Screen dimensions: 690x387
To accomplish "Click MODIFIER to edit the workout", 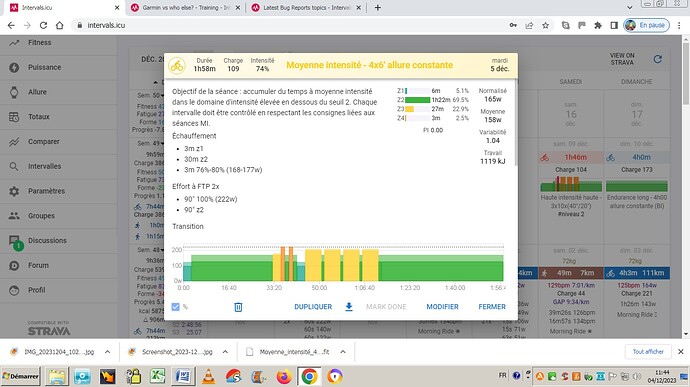I will point(442,306).
